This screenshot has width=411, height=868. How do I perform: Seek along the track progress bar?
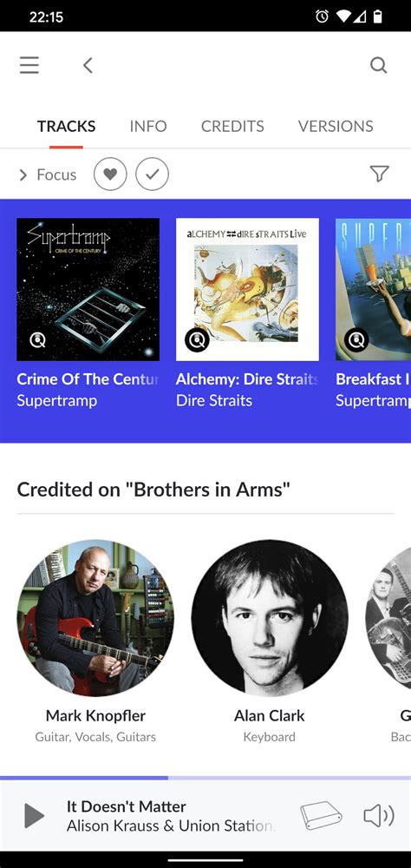click(205, 778)
